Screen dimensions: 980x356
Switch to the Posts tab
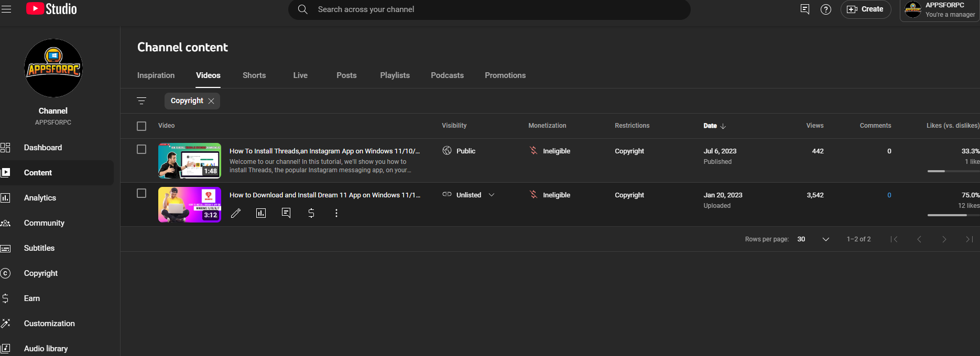coord(346,75)
